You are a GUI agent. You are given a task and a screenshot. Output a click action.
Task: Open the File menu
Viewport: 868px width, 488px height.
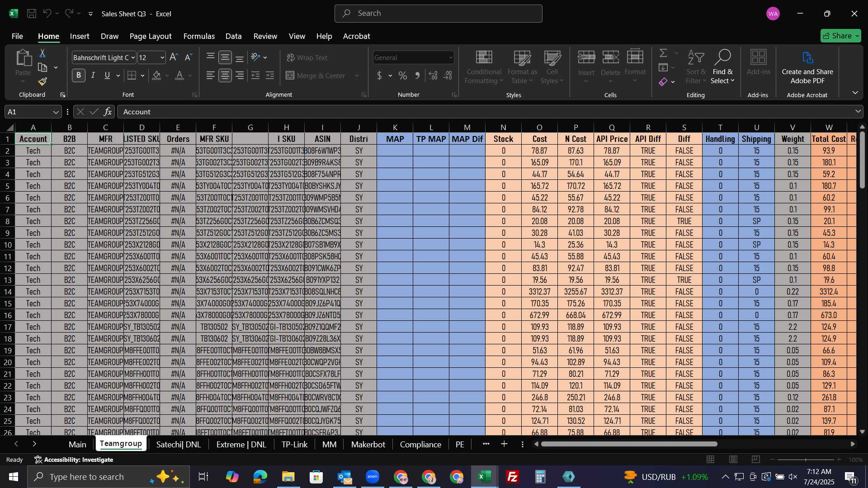(17, 36)
